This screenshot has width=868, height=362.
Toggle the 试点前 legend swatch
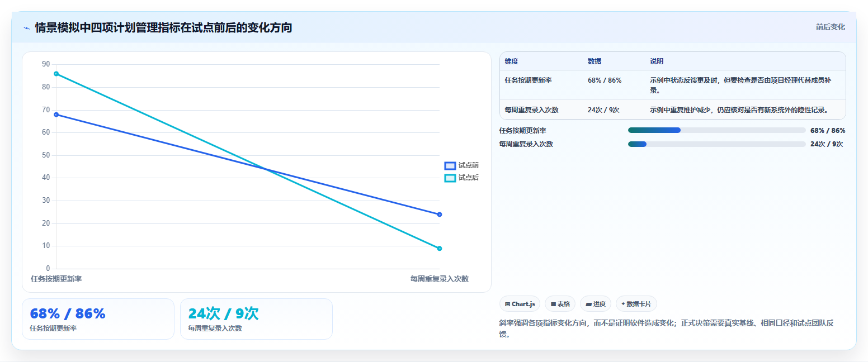click(x=450, y=165)
